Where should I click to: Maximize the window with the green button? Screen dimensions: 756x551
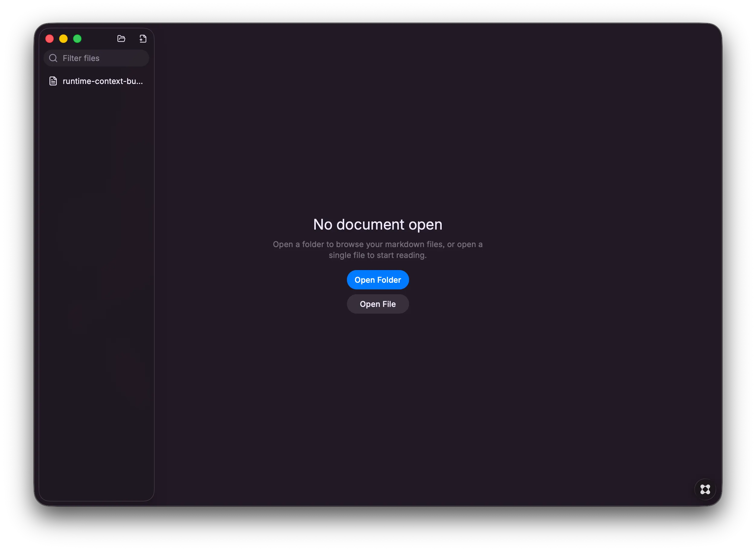tap(77, 39)
